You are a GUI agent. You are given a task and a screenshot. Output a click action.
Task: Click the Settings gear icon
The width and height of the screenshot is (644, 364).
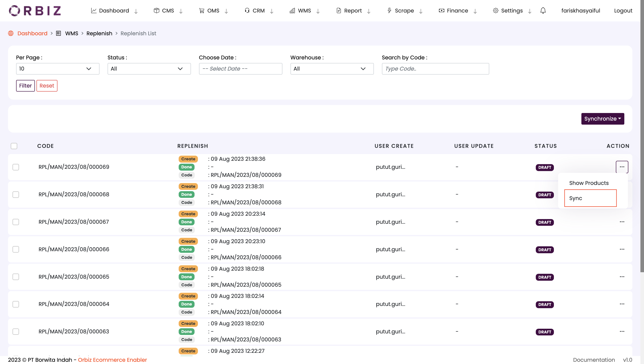[496, 10]
